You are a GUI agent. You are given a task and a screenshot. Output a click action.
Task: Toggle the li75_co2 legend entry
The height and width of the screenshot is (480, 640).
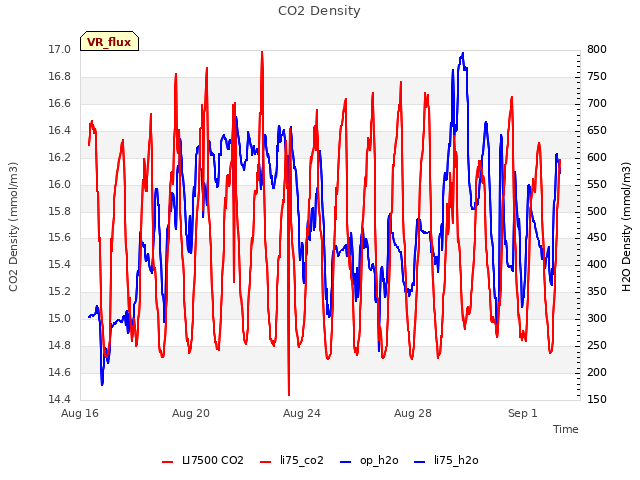click(292, 461)
